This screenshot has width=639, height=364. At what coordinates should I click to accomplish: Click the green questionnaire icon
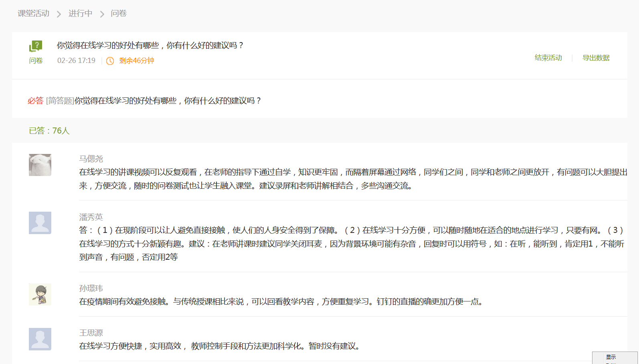coord(36,46)
